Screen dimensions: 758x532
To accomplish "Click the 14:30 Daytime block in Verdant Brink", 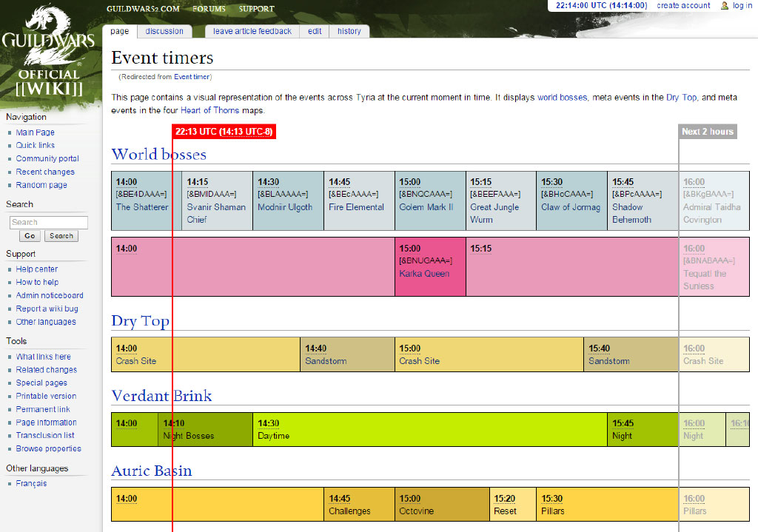I will [430, 430].
